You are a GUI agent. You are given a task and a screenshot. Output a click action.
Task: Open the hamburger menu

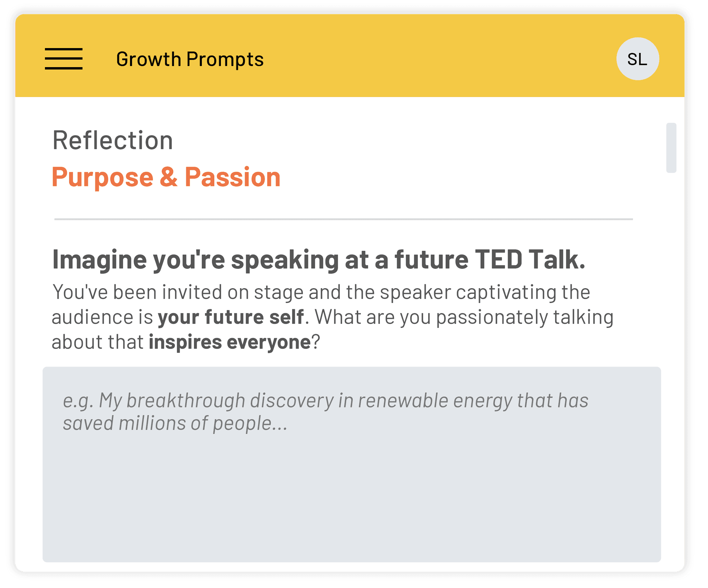(64, 59)
